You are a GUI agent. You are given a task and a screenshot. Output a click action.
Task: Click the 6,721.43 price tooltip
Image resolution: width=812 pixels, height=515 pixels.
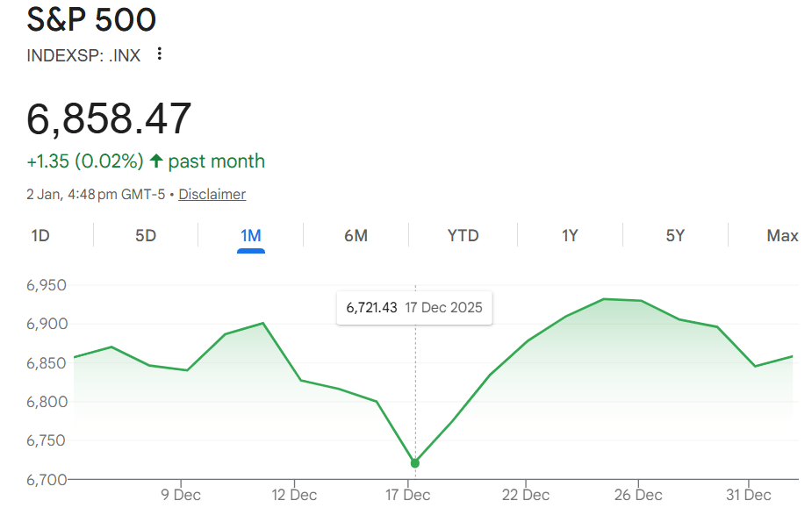pos(414,308)
